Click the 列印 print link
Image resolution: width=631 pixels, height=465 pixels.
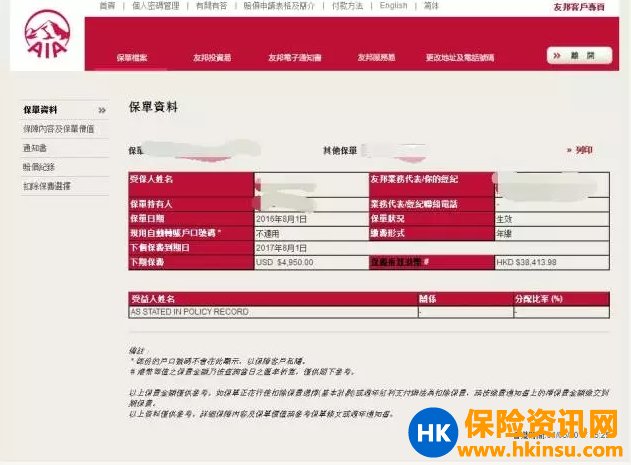584,150
